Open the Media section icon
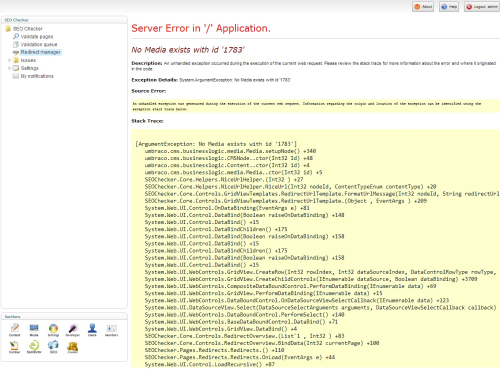The height and width of the screenshot is (369, 500). (34, 330)
